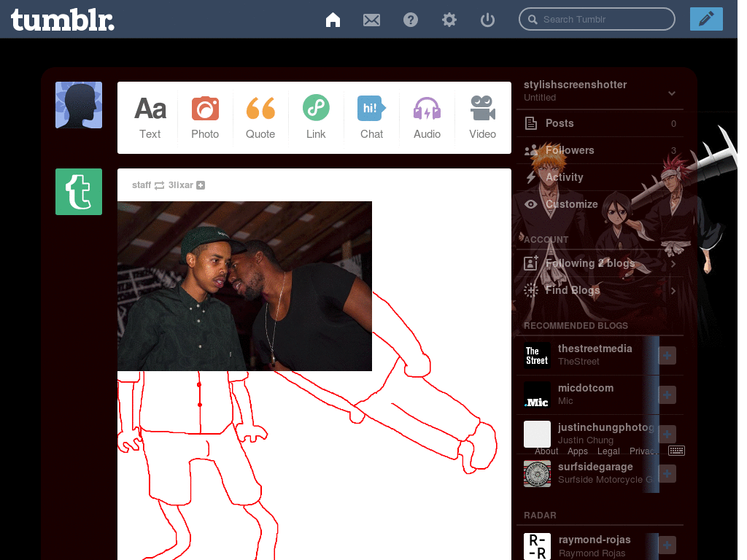Create a new Photo post

point(205,117)
